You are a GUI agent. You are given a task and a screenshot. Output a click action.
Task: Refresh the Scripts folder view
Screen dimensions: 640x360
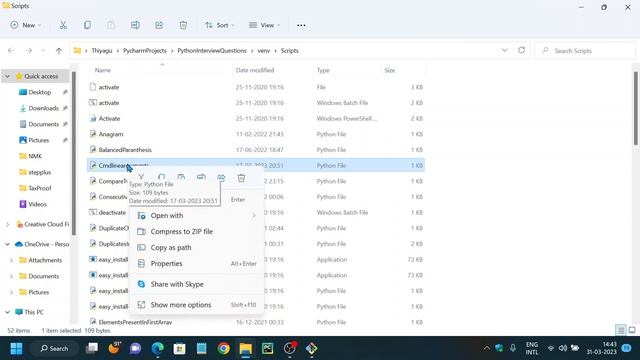click(x=521, y=50)
